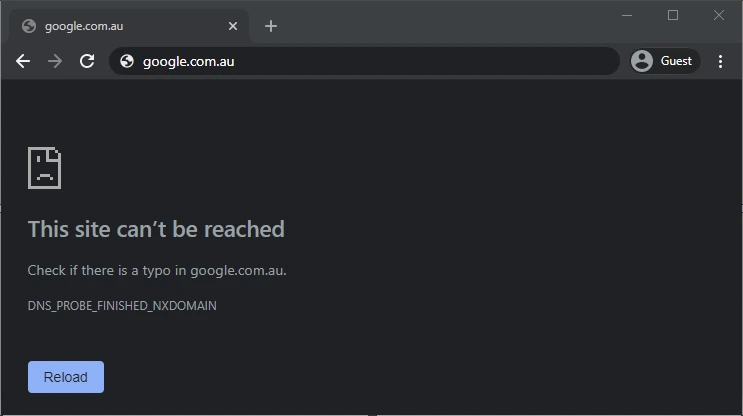Viewport: 743px width, 416px height.
Task: Click the blue Reload button
Action: click(x=66, y=377)
